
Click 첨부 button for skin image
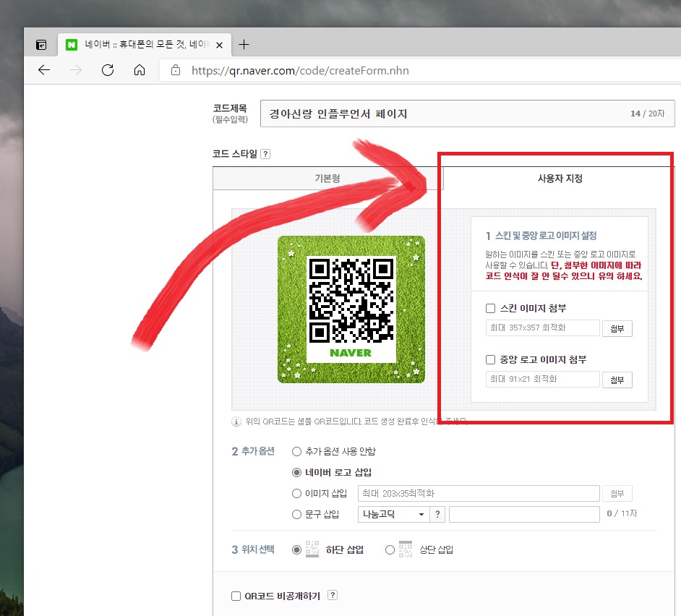click(617, 328)
